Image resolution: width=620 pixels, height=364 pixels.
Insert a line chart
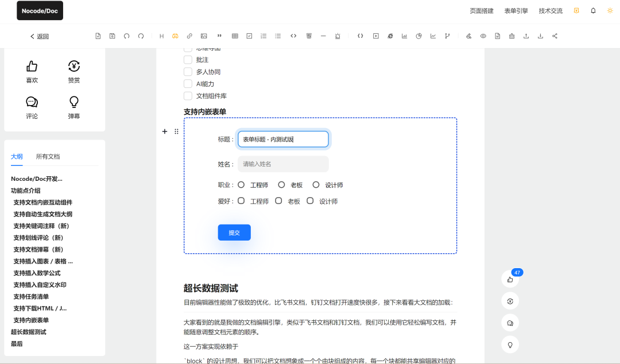point(433,36)
